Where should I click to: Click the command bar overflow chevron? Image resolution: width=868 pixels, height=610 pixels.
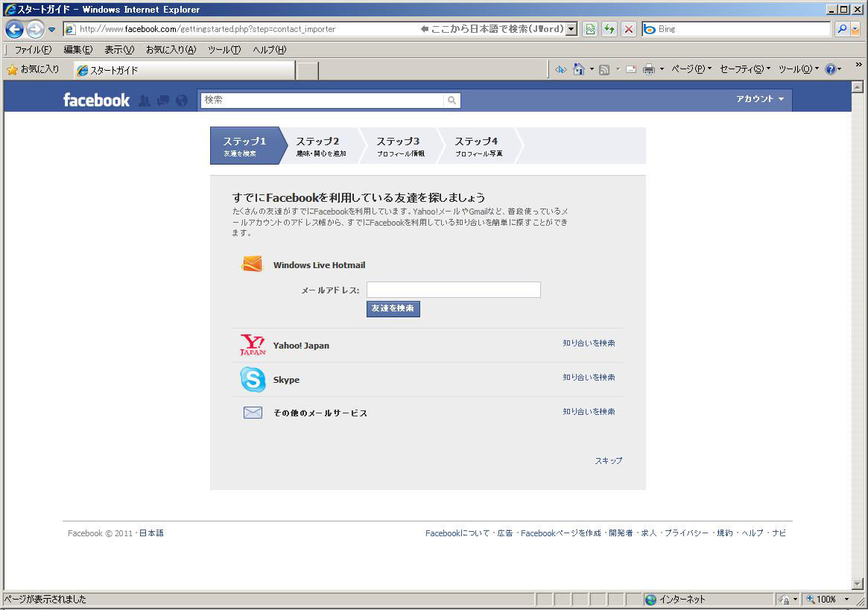point(858,65)
